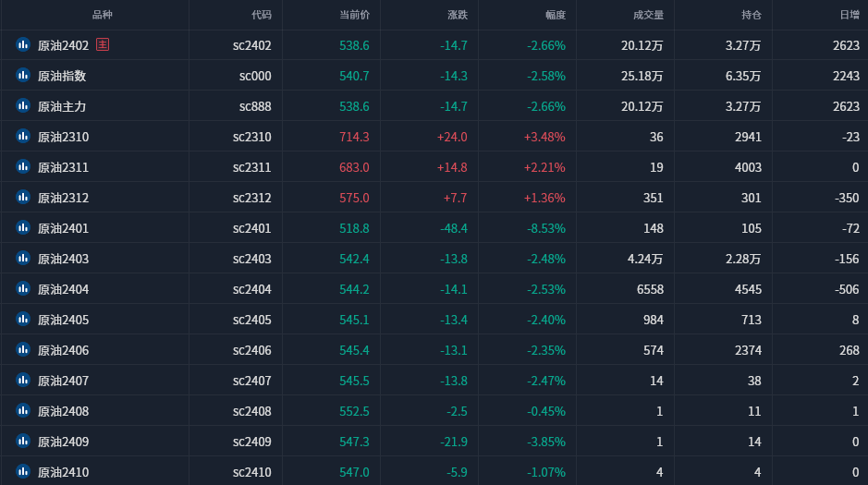The height and width of the screenshot is (485, 868).
Task: Click the 幅度 column header
Action: point(555,15)
